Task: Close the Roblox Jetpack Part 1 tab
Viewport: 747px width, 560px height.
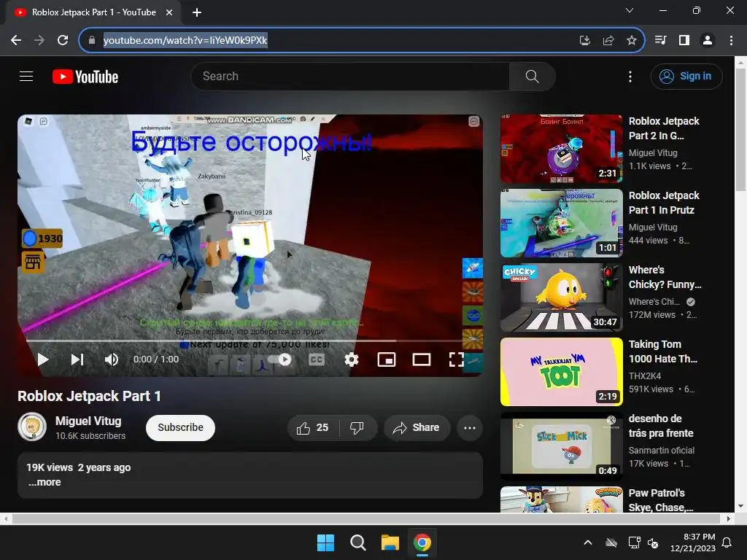Action: click(169, 12)
